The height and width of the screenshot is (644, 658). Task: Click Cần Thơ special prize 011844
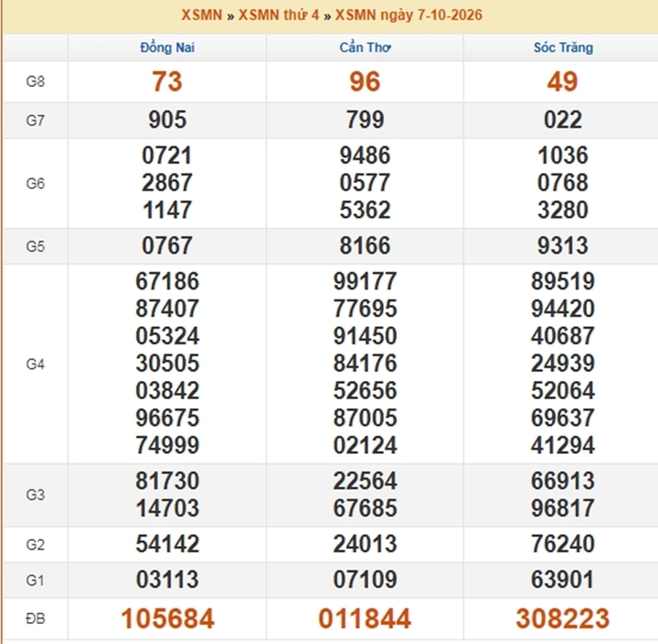pyautogui.click(x=365, y=618)
